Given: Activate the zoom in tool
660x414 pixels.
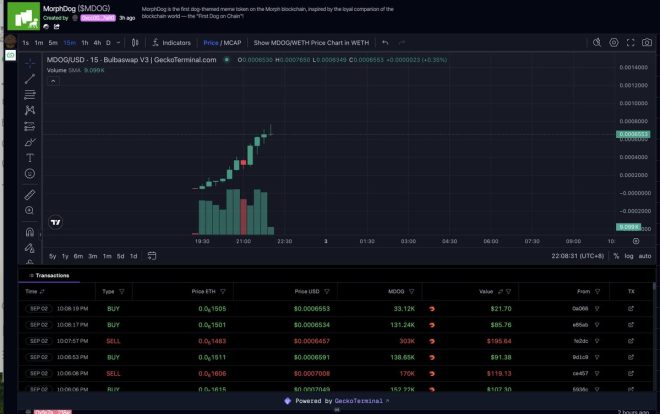Looking at the screenshot, I should [x=29, y=210].
